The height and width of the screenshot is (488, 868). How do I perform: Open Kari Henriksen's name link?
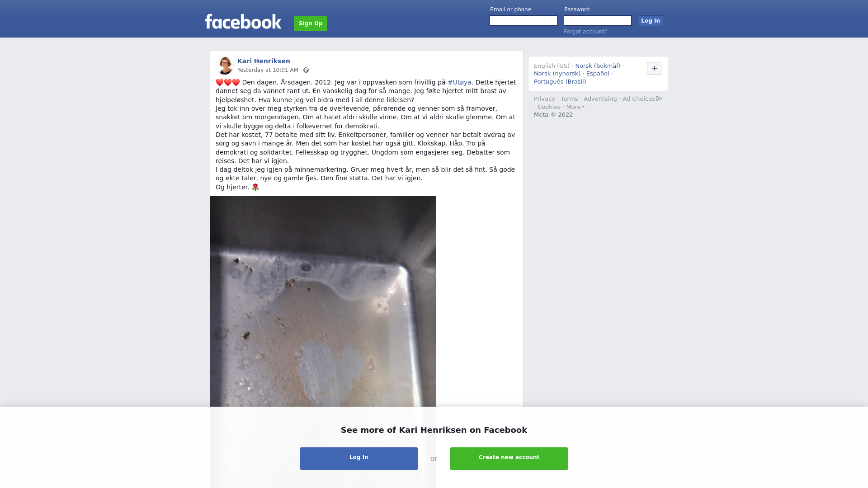click(264, 61)
